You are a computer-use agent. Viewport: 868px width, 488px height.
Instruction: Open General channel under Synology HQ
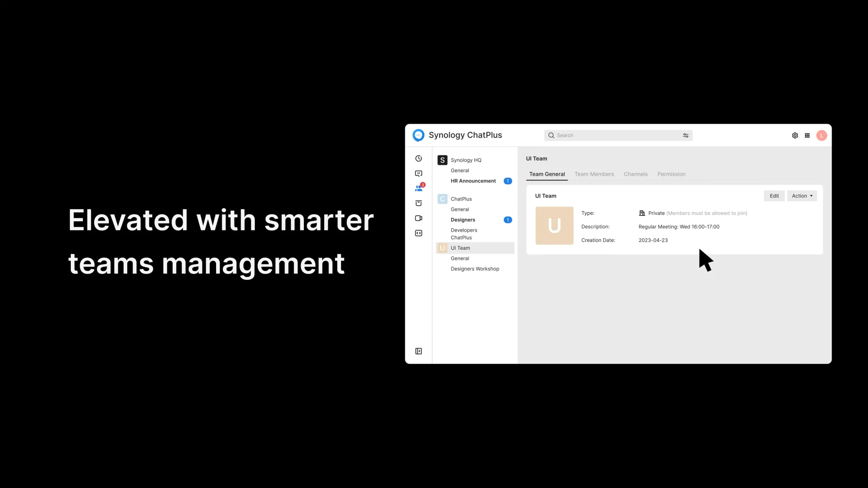coord(460,170)
